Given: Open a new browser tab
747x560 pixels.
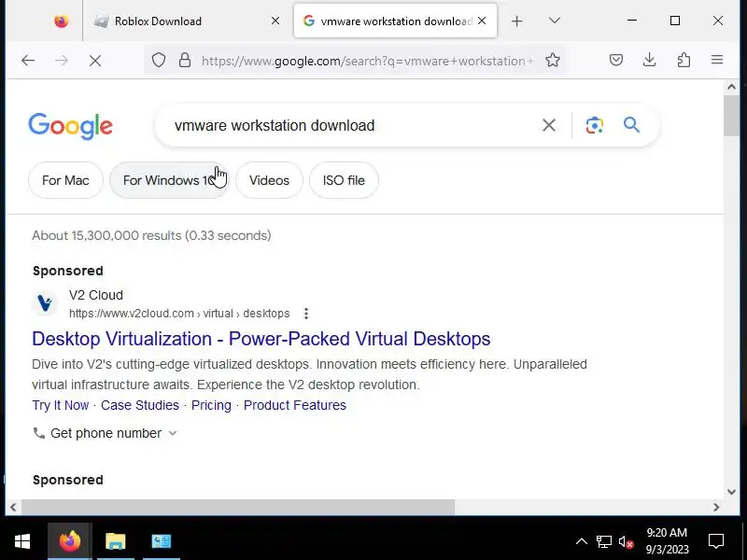Looking at the screenshot, I should coord(517,21).
